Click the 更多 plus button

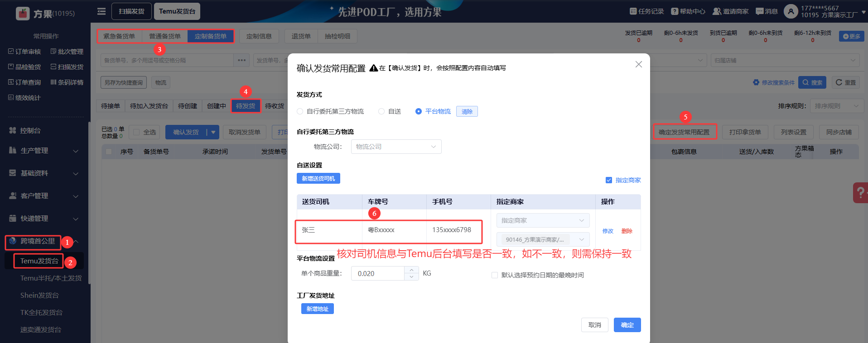point(851,36)
